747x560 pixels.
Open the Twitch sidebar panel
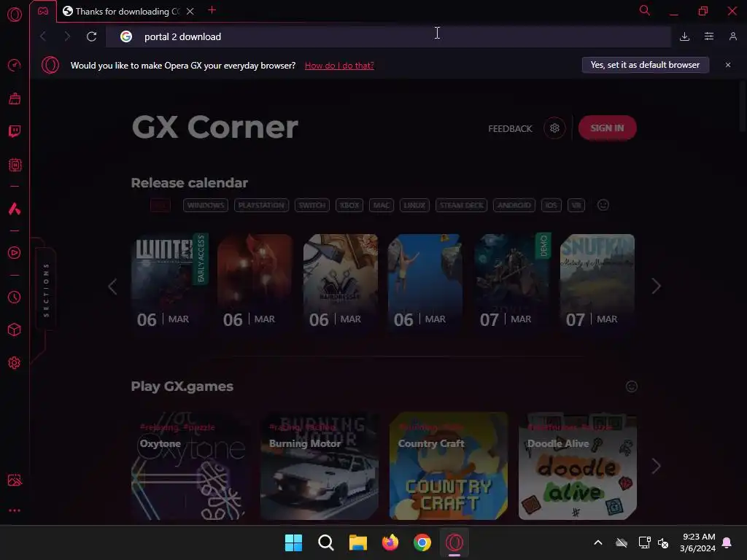(15, 131)
